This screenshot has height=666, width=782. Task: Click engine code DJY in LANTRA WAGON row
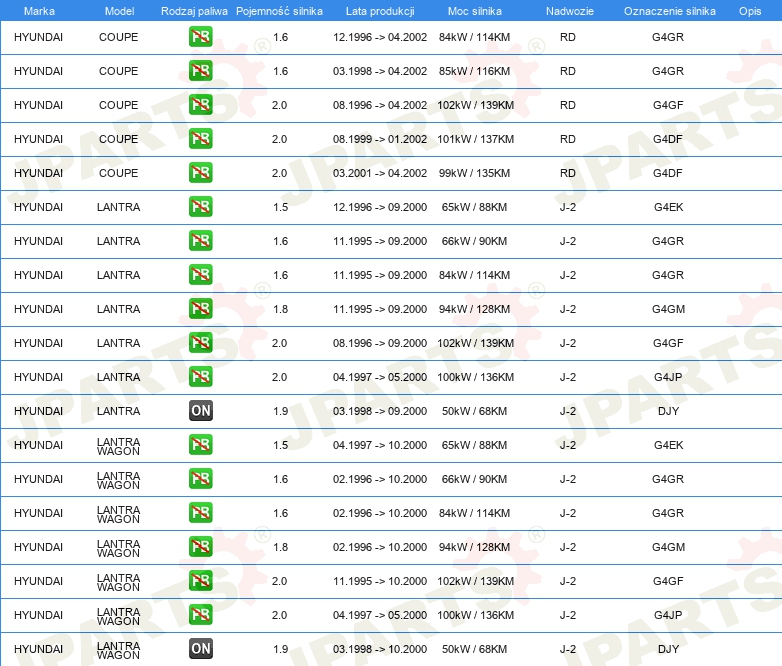point(668,649)
